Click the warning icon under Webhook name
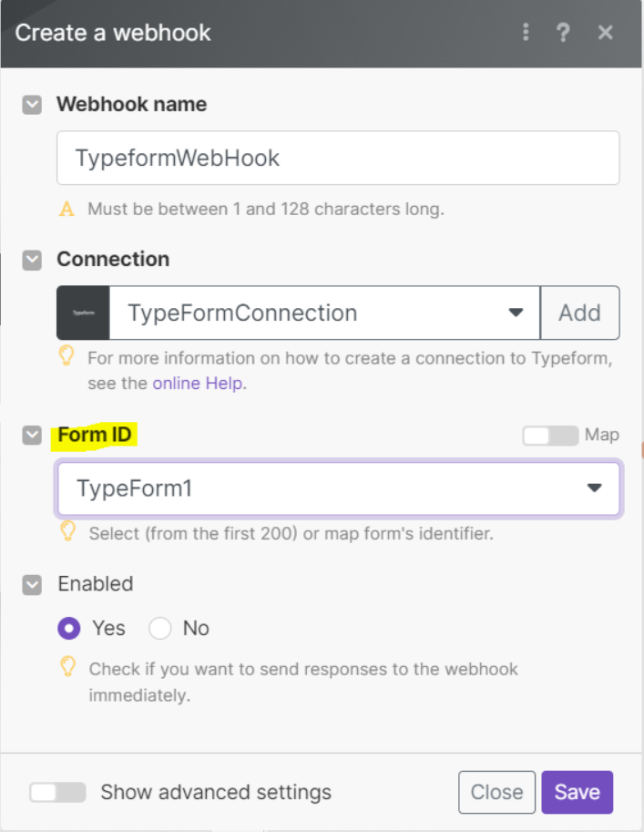The height and width of the screenshot is (832, 644). point(66,209)
